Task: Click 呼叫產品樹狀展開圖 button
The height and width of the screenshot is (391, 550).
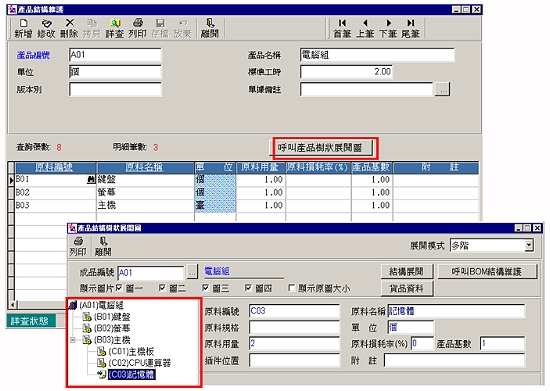Action: click(320, 148)
